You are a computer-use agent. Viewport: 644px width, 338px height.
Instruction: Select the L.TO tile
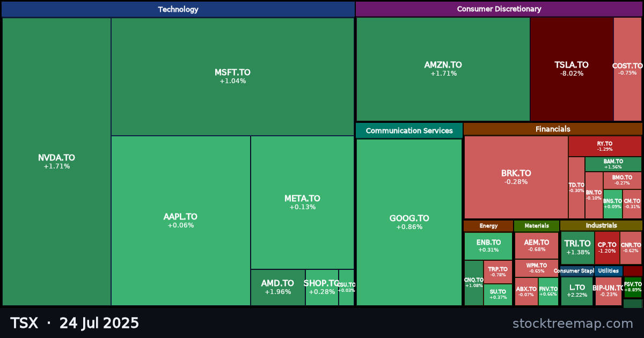click(577, 291)
